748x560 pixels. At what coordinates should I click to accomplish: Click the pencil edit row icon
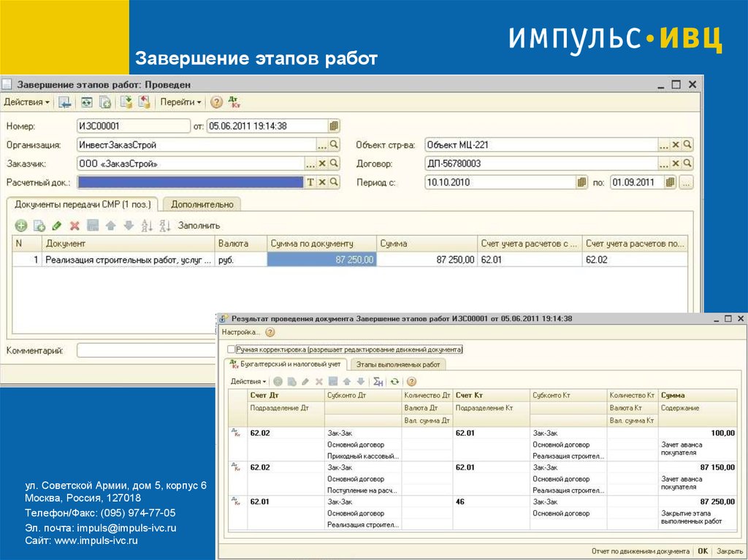click(57, 226)
